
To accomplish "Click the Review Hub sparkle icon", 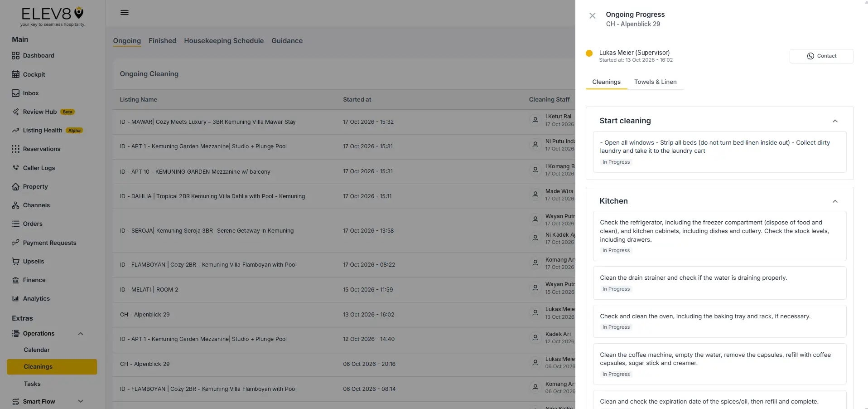I will click(x=15, y=112).
